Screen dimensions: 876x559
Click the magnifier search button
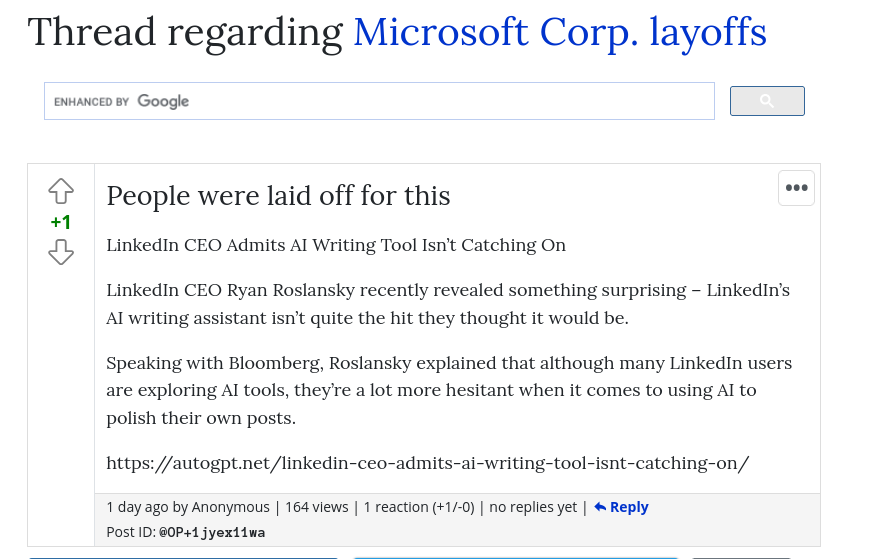click(767, 101)
